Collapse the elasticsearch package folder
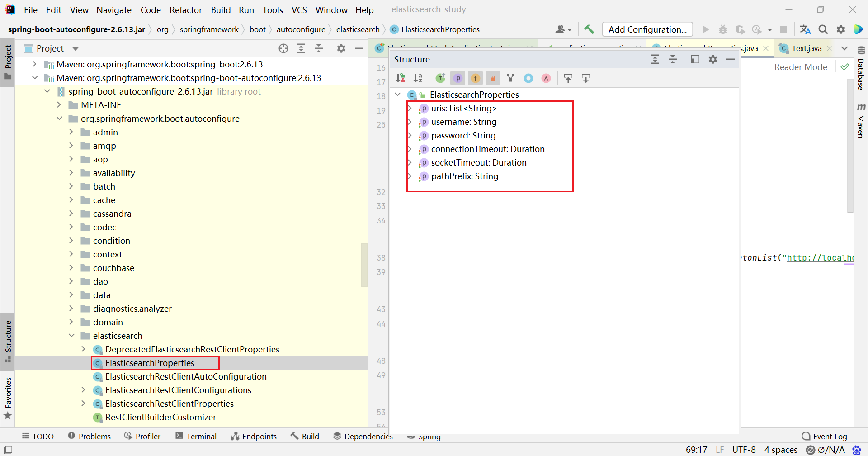This screenshot has width=868, height=456. pos(71,336)
